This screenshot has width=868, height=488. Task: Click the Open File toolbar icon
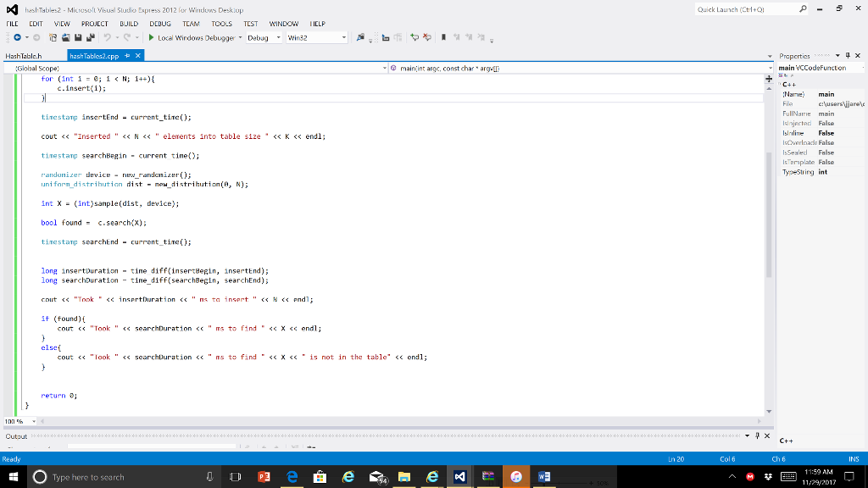(65, 37)
